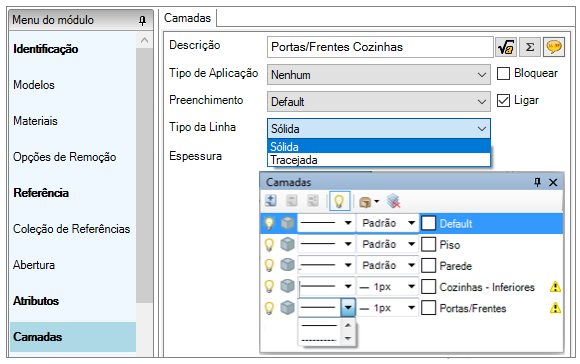Screen dimensions: 580x364
Task: Open the Tipo de Aplicação dropdown
Action: pos(379,75)
